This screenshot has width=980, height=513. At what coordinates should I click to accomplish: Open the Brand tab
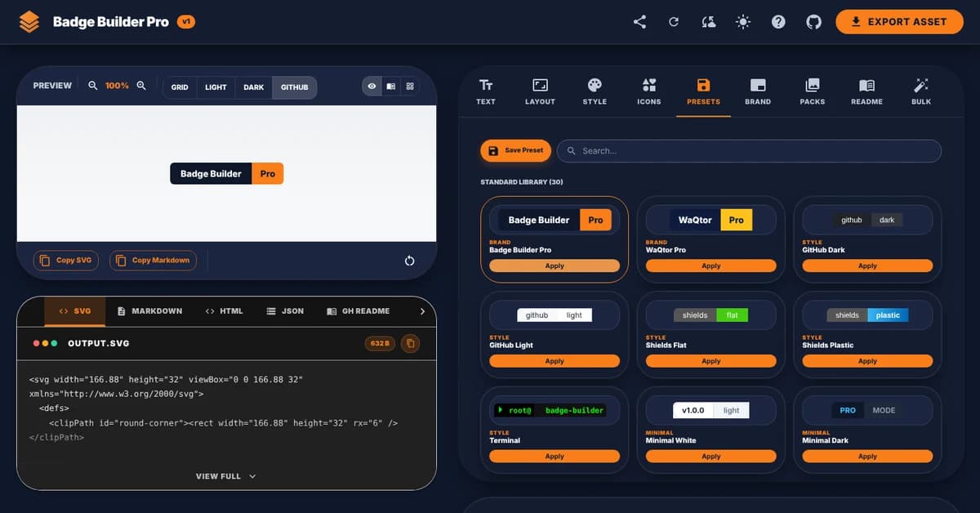point(758,91)
